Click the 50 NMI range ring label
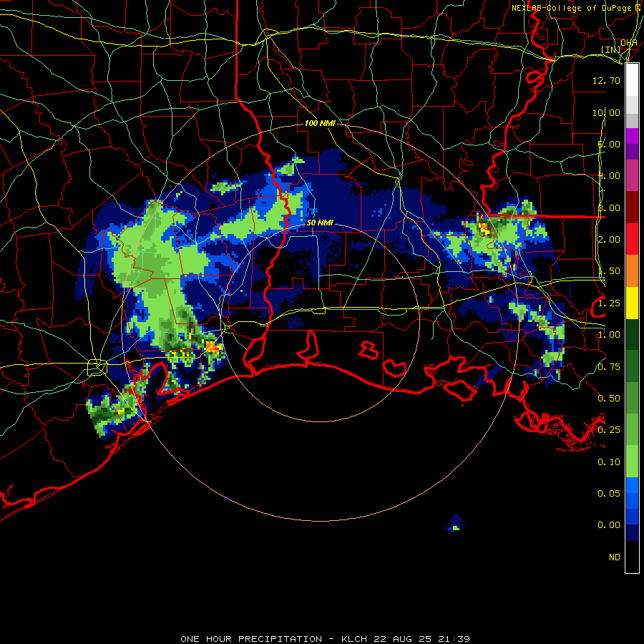This screenshot has height=644, width=644. 320,223
